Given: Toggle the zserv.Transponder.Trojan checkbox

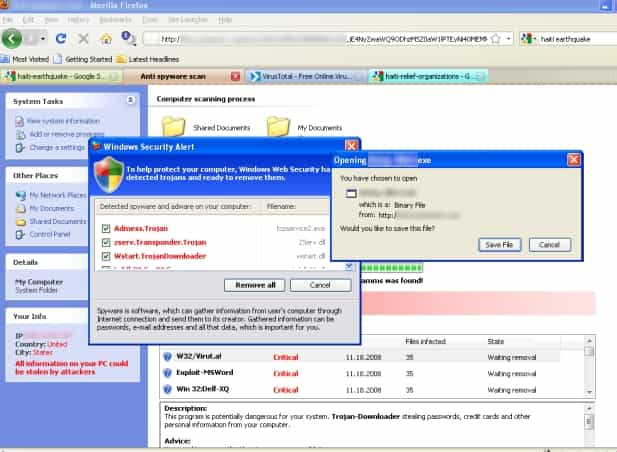Looking at the screenshot, I should (x=105, y=242).
